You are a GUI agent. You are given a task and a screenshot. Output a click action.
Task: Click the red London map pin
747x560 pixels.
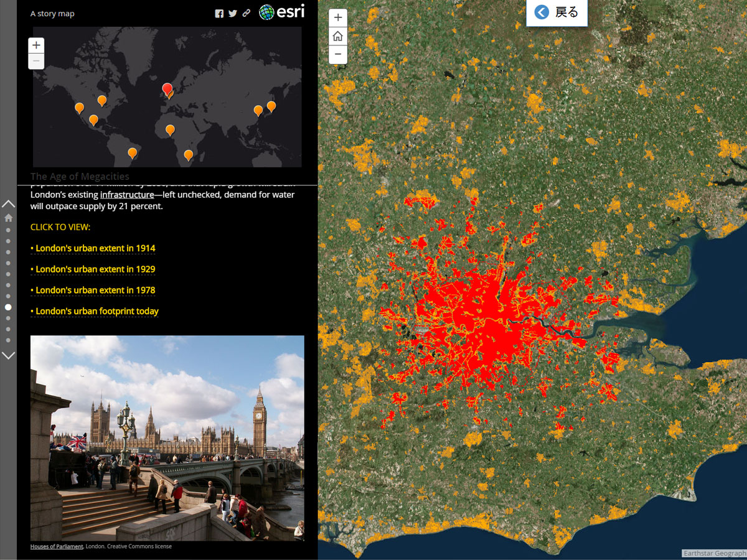[x=167, y=88]
